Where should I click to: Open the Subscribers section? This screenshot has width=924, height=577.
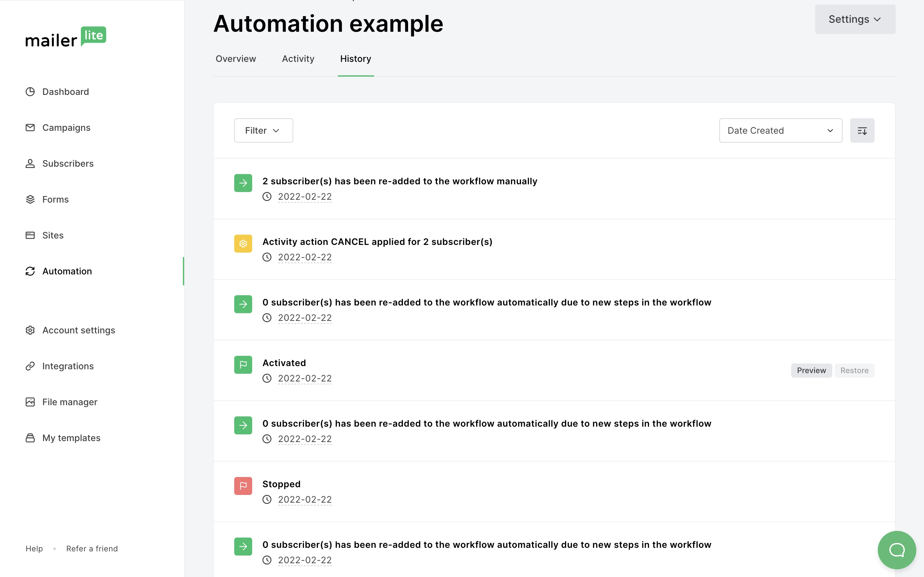(x=68, y=163)
